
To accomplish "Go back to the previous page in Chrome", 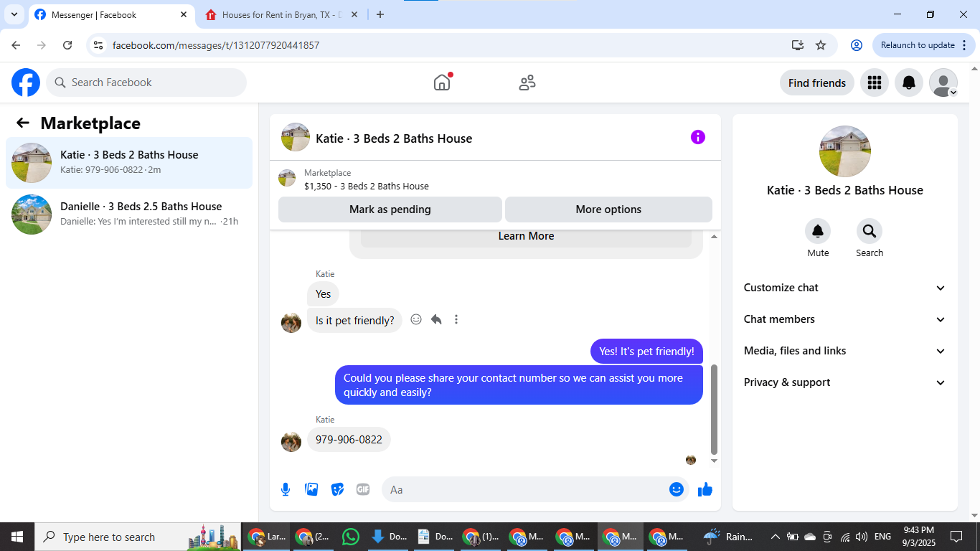I will click(x=16, y=45).
